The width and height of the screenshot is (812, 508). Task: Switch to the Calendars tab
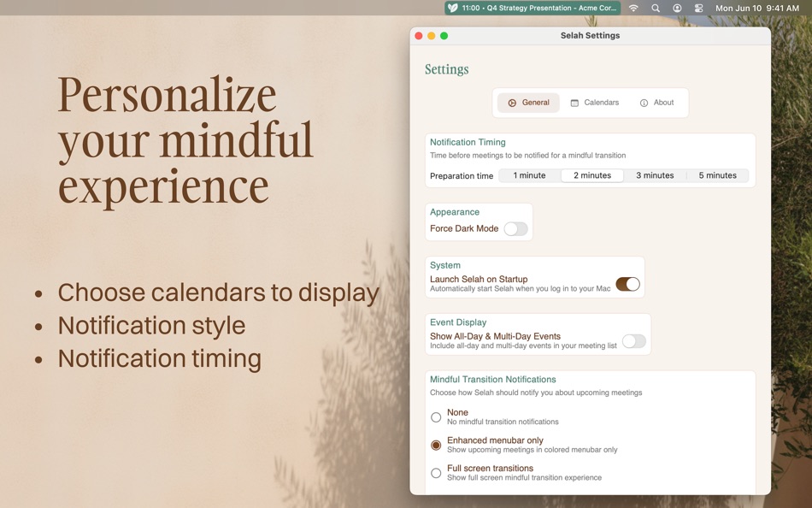click(x=595, y=103)
